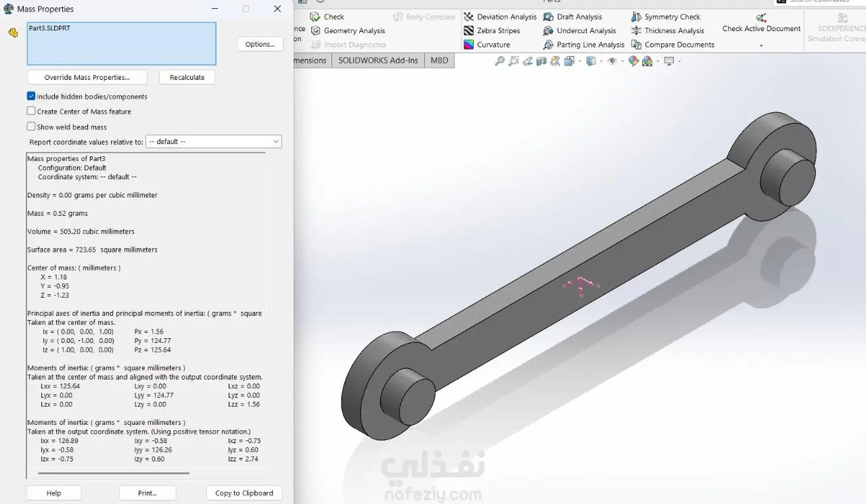Click the "Density = 0.00 grams" line
Image resolution: width=866 pixels, height=504 pixels.
pos(92,195)
